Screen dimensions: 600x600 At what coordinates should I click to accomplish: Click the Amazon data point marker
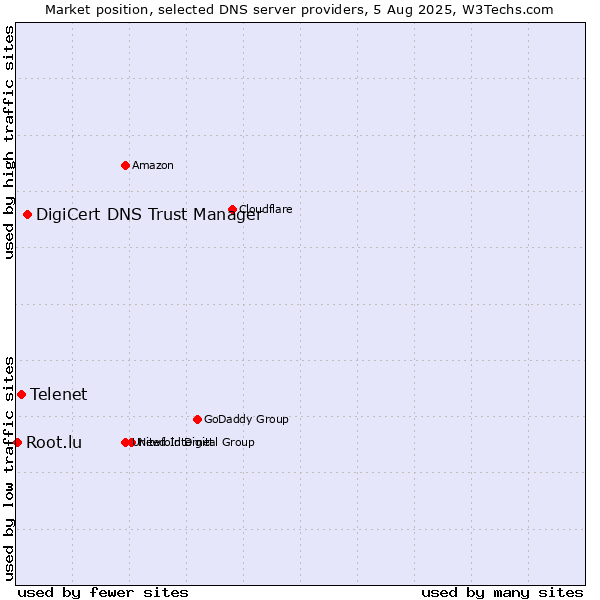[x=125, y=165]
